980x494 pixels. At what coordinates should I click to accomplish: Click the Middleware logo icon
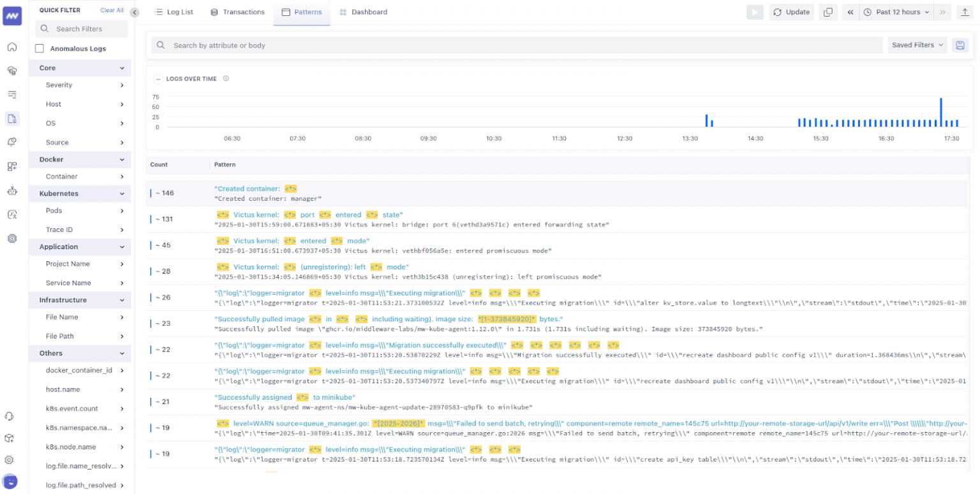(12, 16)
